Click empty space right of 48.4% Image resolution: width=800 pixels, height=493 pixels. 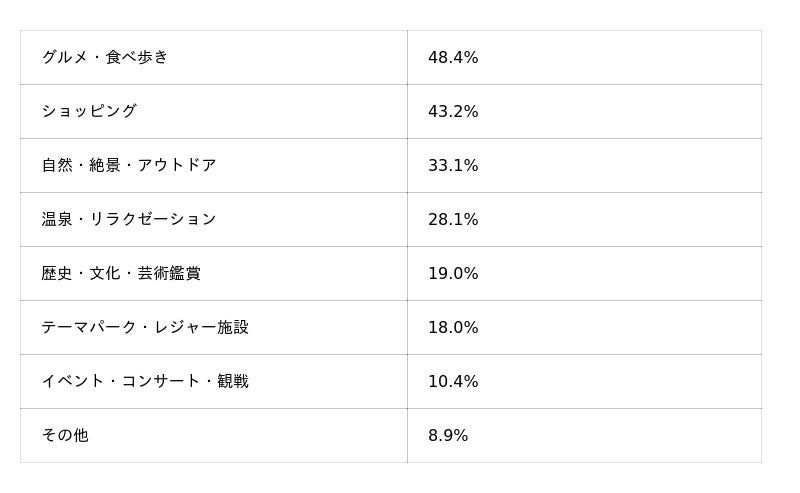pos(620,58)
